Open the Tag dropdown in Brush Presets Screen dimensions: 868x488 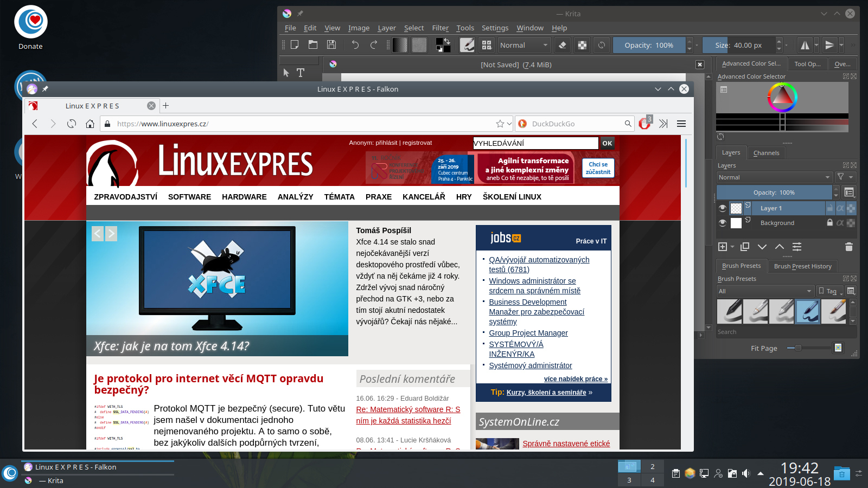831,291
